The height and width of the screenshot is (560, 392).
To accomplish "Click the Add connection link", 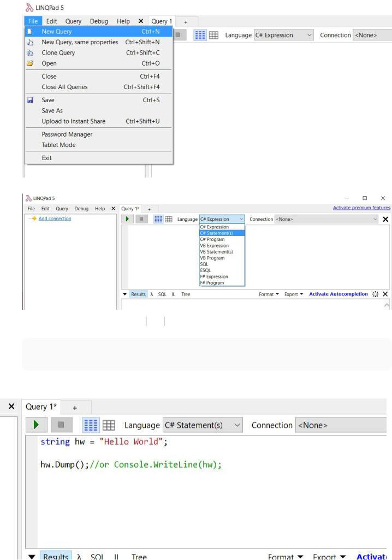I will [55, 219].
